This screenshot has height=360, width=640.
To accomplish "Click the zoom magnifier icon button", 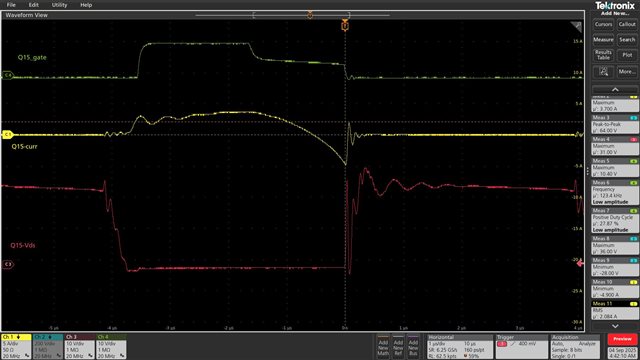I will (603, 72).
